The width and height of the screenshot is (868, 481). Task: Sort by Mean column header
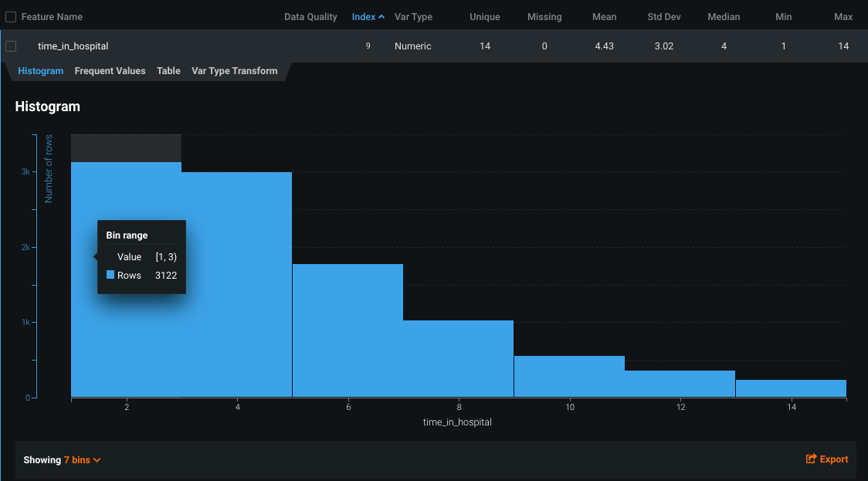604,16
